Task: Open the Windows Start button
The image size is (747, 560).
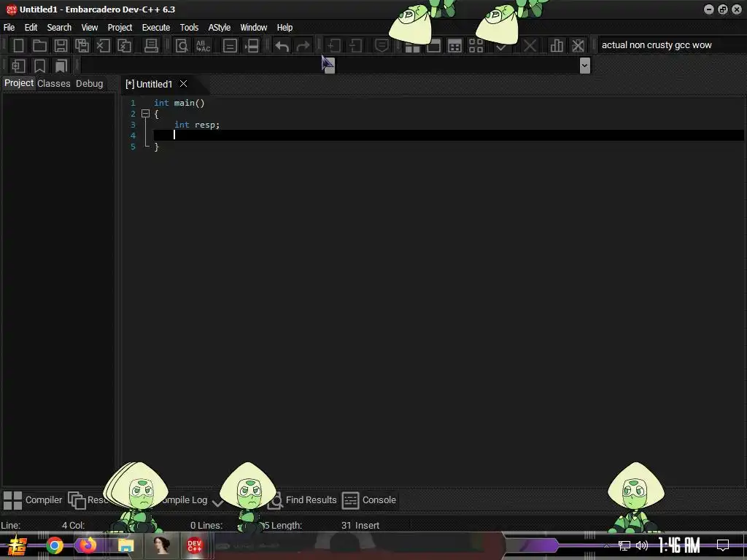Action: point(18,545)
